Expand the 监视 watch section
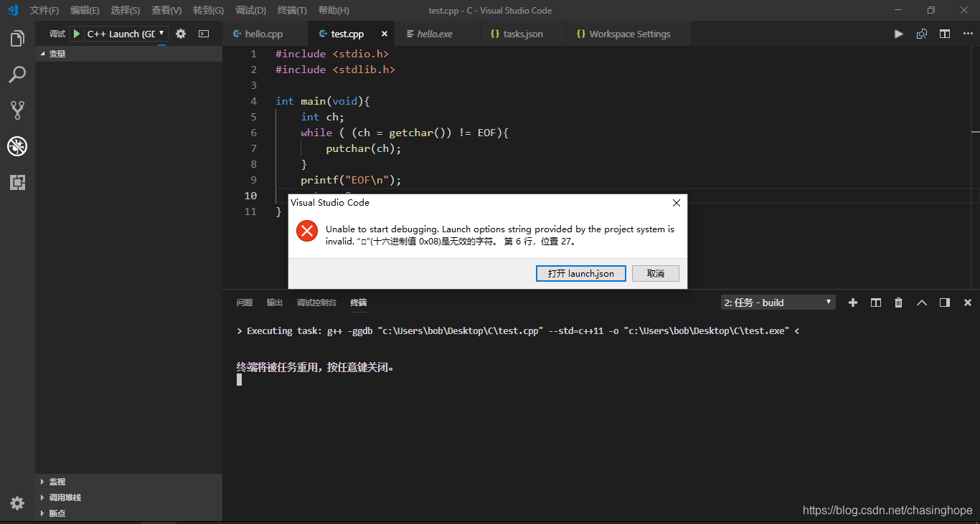This screenshot has height=524, width=980. tap(128, 482)
